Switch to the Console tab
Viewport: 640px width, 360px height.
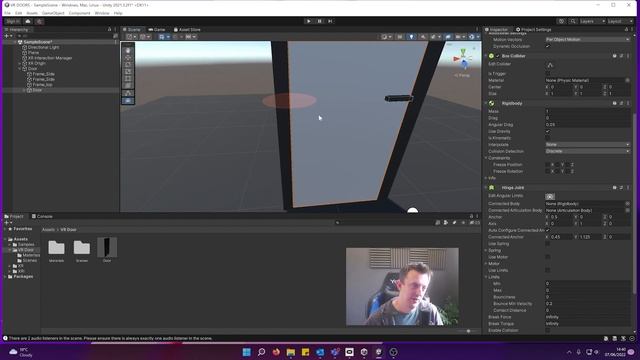click(42, 216)
